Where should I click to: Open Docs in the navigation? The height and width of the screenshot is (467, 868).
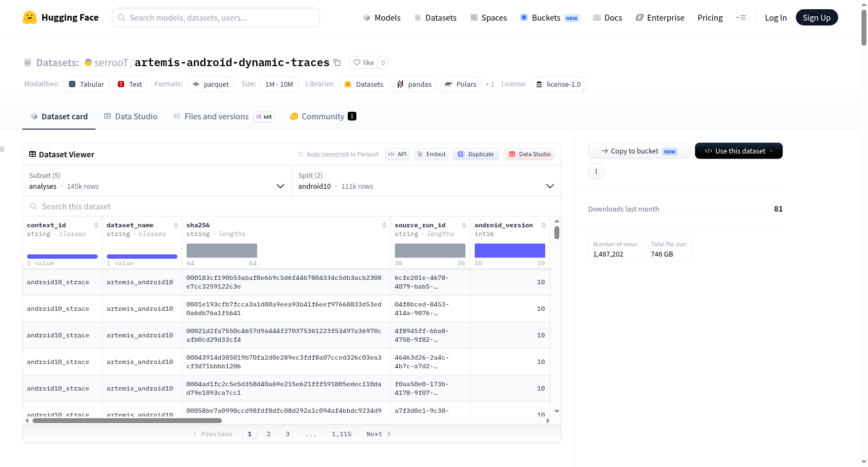click(608, 17)
